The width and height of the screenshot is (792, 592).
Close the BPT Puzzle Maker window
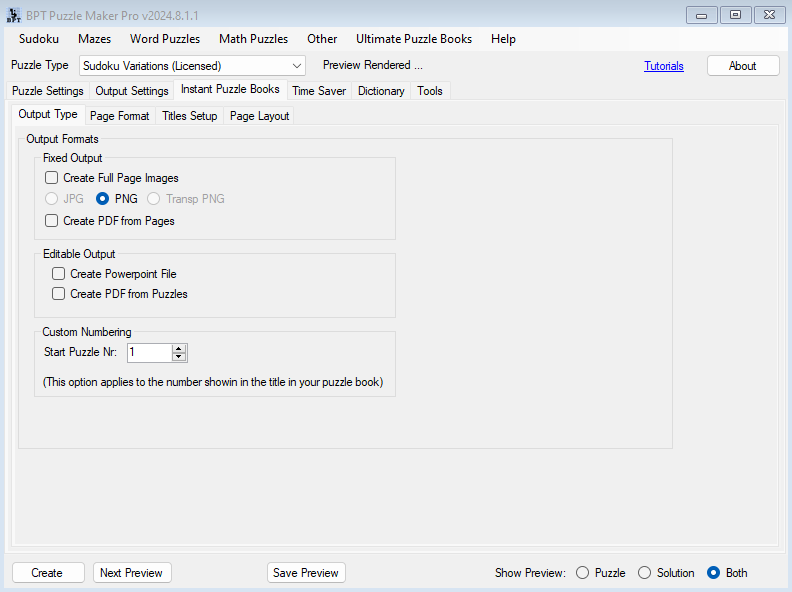tap(770, 15)
